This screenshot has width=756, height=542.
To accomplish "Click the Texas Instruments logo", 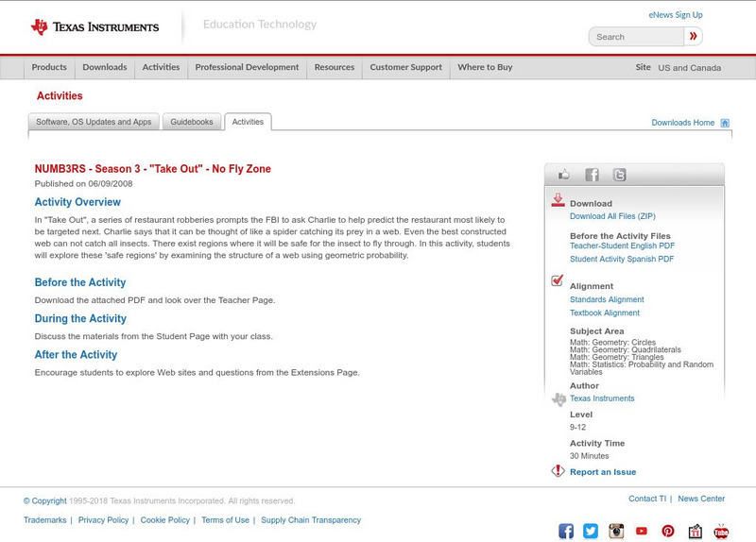I will [x=94, y=26].
